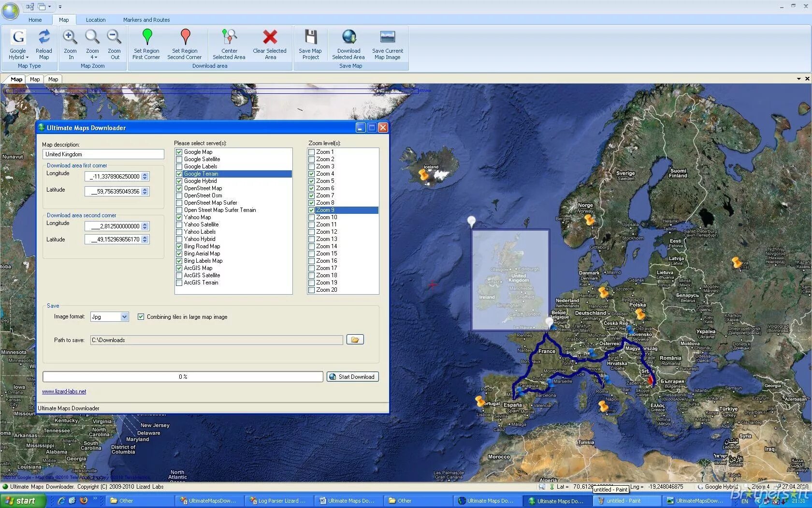
Task: Open 'Log Parser Lizard' taskbar item
Action: (x=278, y=501)
